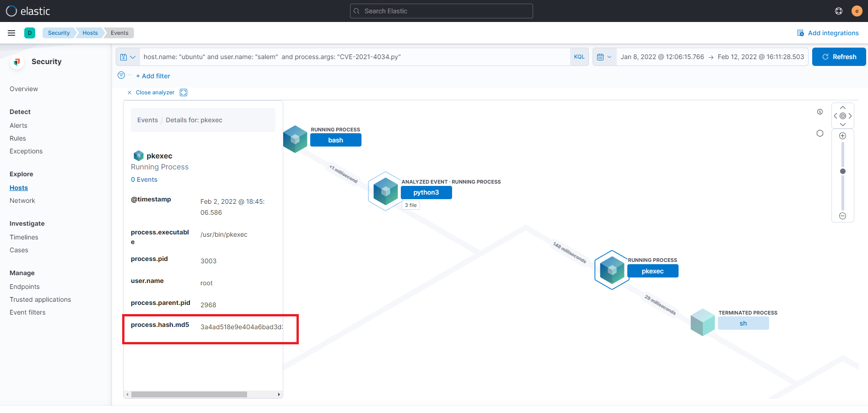This screenshot has height=413, width=868.
Task: Click the graph zoom slider handle
Action: [x=842, y=171]
